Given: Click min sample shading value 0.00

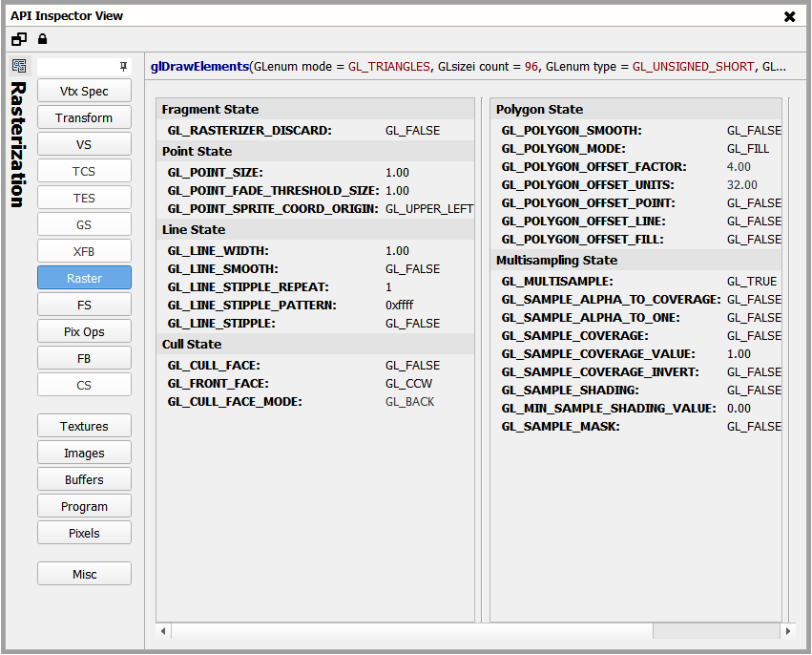Looking at the screenshot, I should point(739,409).
